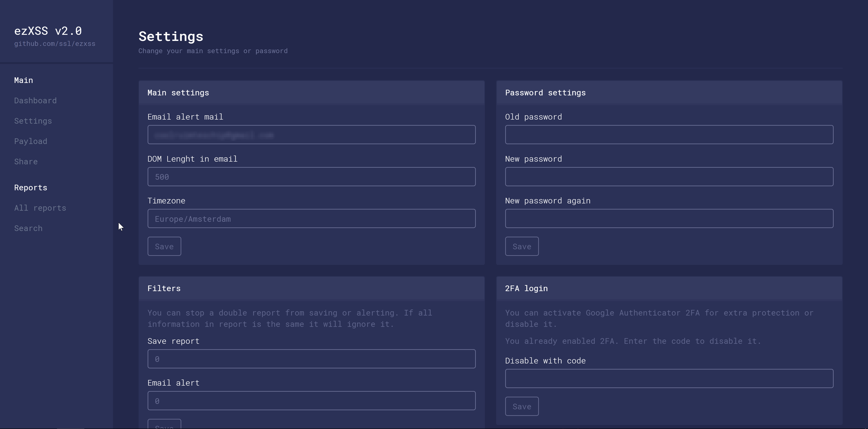Toggle Save report filter setting
Viewport: 868px width, 429px height.
[311, 359]
